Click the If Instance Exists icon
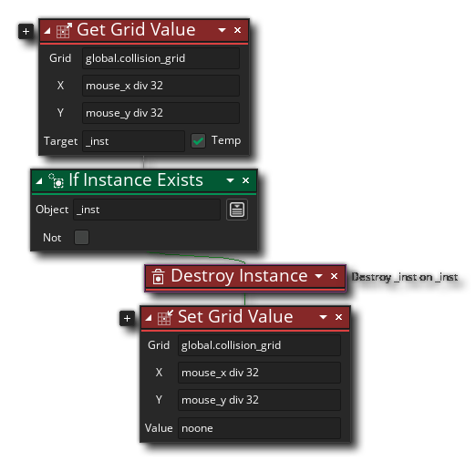 (57, 180)
